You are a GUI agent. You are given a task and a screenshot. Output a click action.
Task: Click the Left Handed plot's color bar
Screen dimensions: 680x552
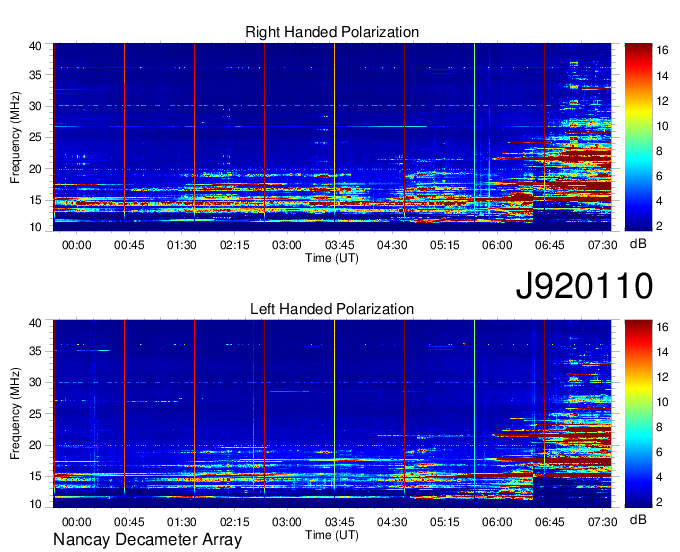point(638,414)
